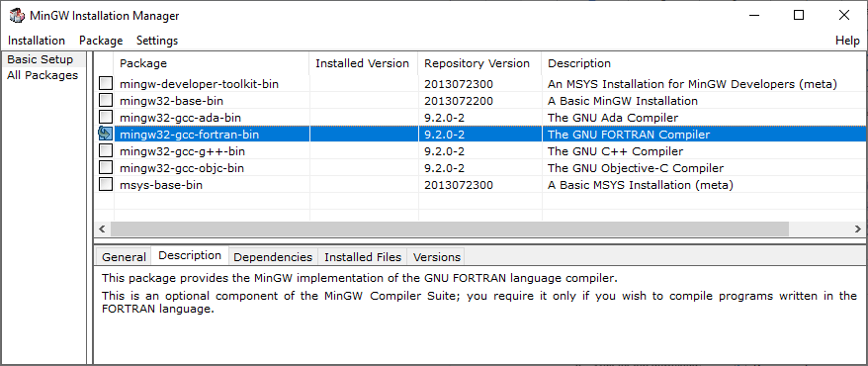Click the horizontal scrollbar right arrow
This screenshot has height=366, width=868.
point(857,229)
